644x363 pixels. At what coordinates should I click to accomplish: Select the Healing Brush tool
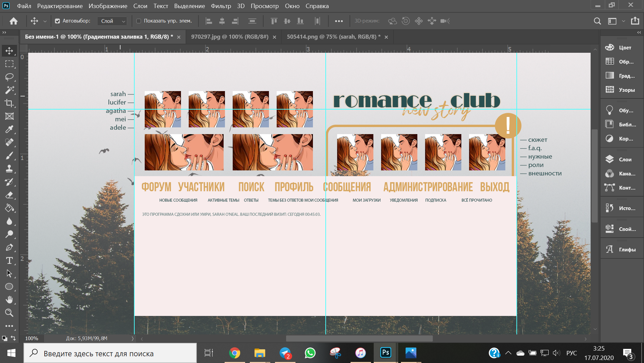point(9,143)
